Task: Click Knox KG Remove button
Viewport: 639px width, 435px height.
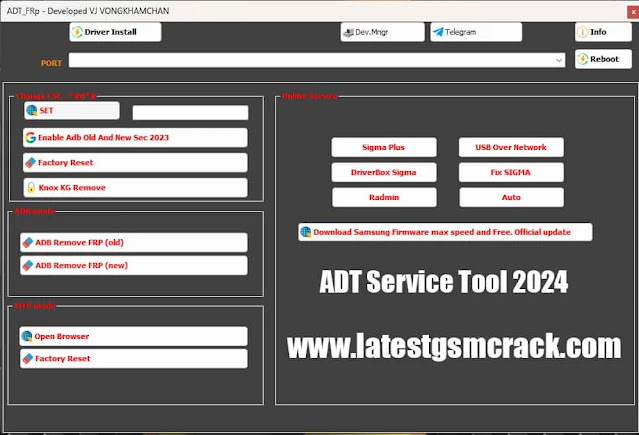Action: 135,188
